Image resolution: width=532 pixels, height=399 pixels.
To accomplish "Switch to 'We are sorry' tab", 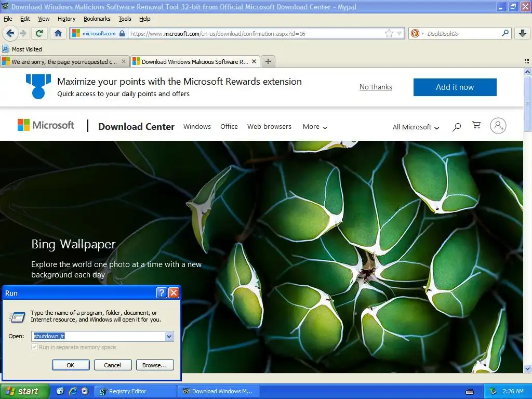I will 64,61.
